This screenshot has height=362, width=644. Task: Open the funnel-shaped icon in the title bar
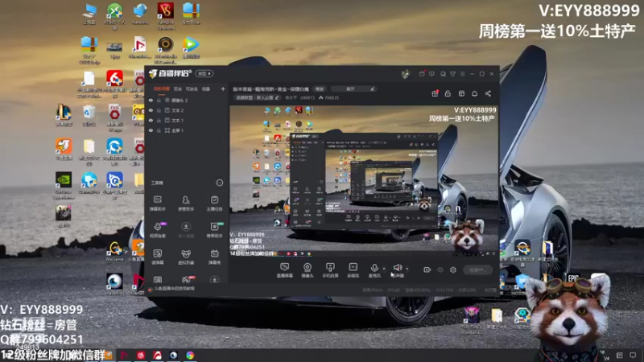pos(452,74)
